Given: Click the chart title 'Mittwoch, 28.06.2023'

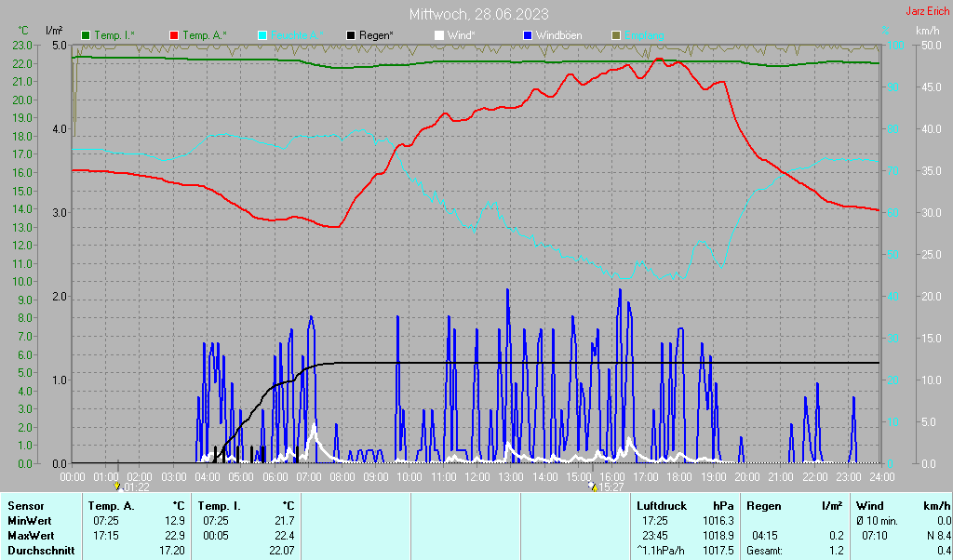Looking at the screenshot, I should (x=479, y=14).
